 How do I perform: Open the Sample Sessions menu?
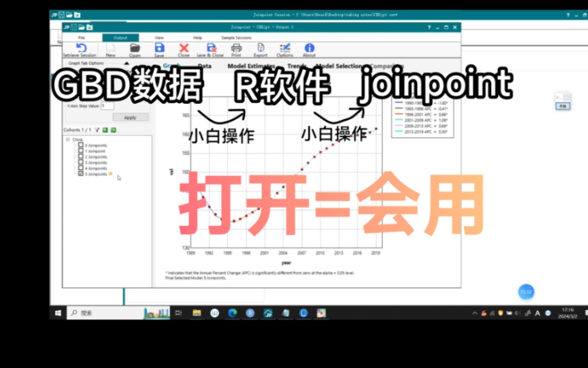coord(236,37)
